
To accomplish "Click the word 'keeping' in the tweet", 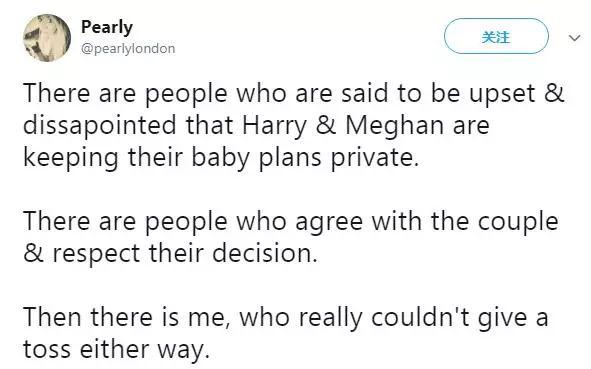I will click(71, 158).
